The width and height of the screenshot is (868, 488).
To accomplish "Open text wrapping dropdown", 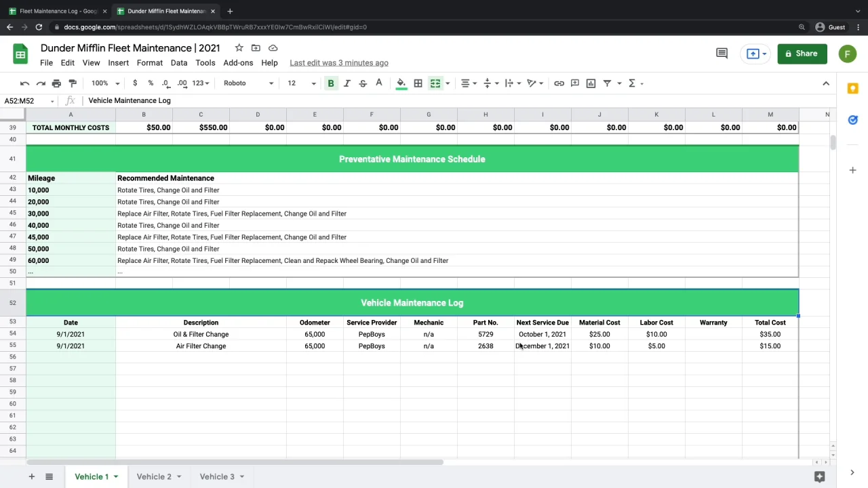I will point(513,83).
